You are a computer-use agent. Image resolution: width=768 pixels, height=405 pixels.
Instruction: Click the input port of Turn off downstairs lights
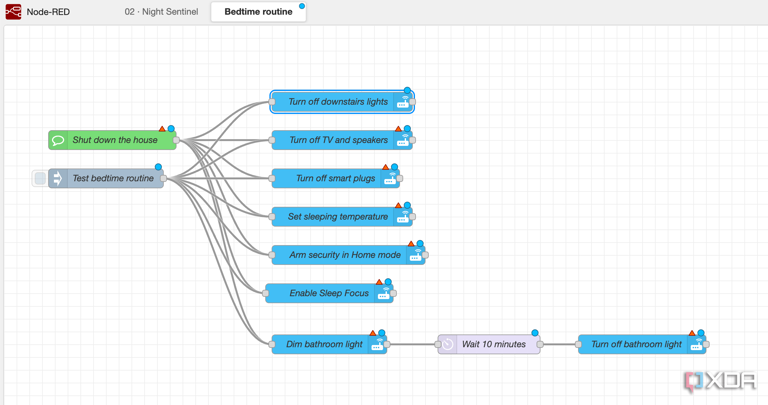click(272, 102)
